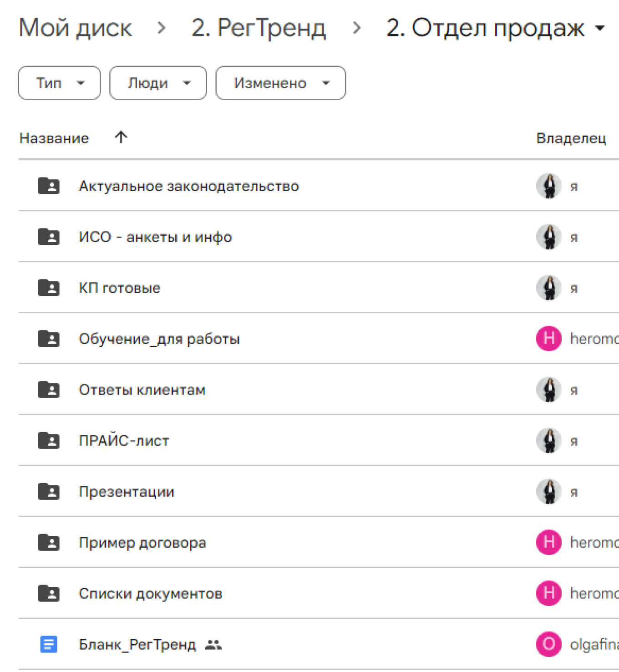
Task: Sort by the Название column header
Action: (54, 138)
